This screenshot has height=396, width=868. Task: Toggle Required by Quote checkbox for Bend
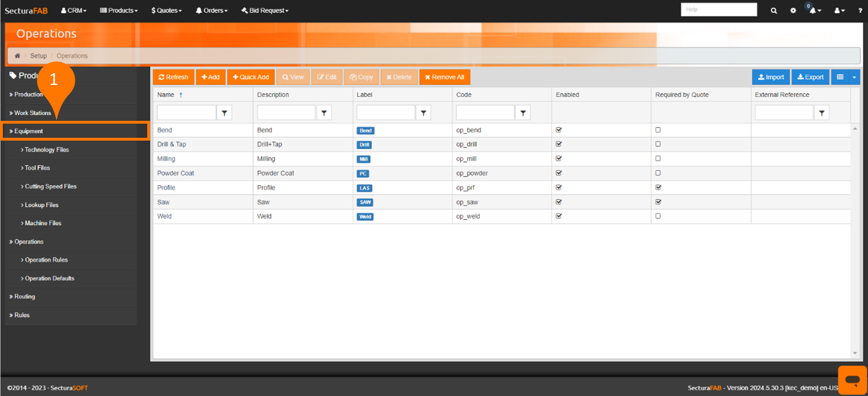coord(658,130)
